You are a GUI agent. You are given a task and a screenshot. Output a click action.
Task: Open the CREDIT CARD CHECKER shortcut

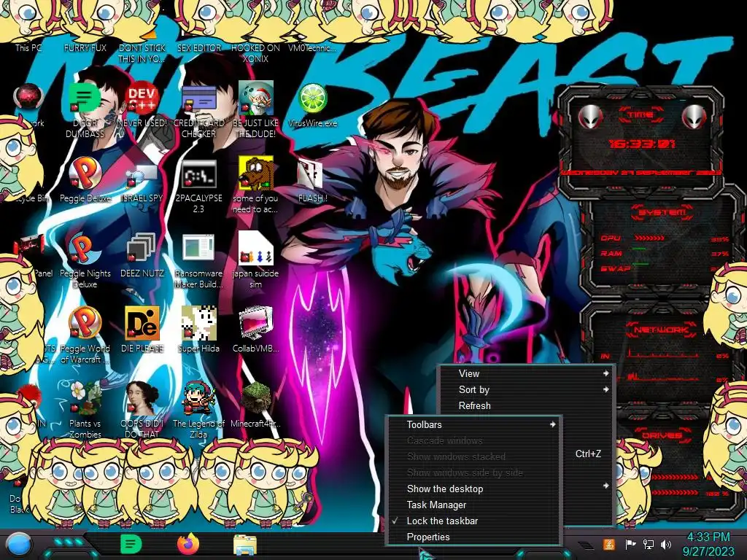point(198,98)
